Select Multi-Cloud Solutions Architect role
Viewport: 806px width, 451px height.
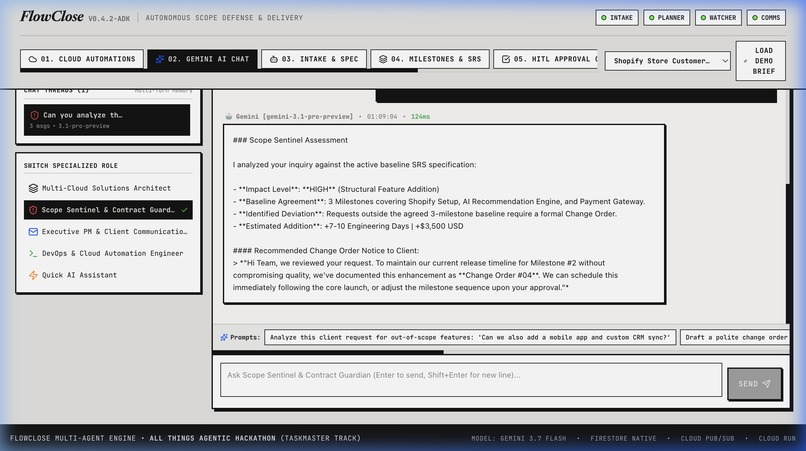click(x=108, y=188)
